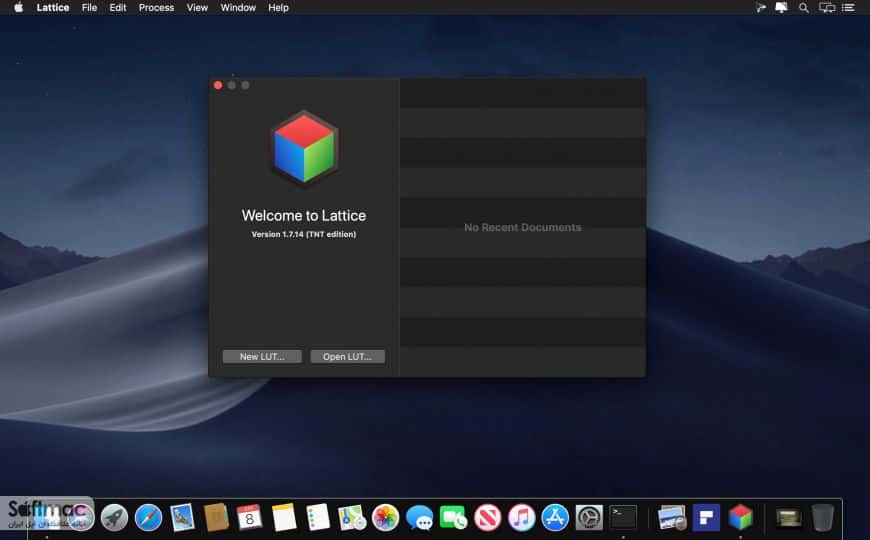870x540 pixels.
Task: Open the blue F-shaped app in Dock
Action: tap(706, 518)
